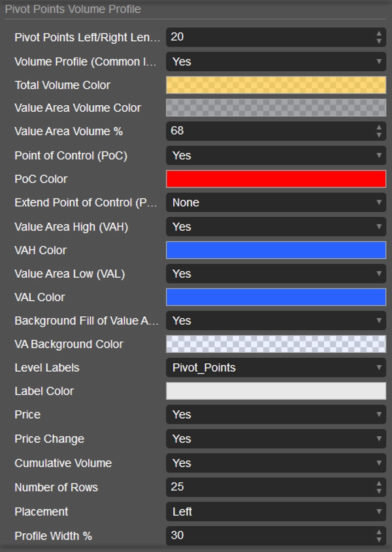This screenshot has width=392, height=552.
Task: Open the Volume Profile Yes dropdown
Action: click(276, 61)
